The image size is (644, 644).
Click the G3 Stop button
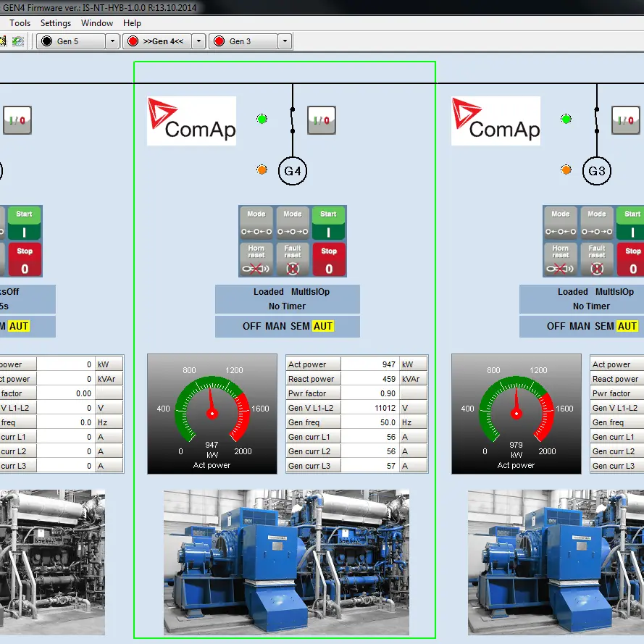[x=630, y=259]
